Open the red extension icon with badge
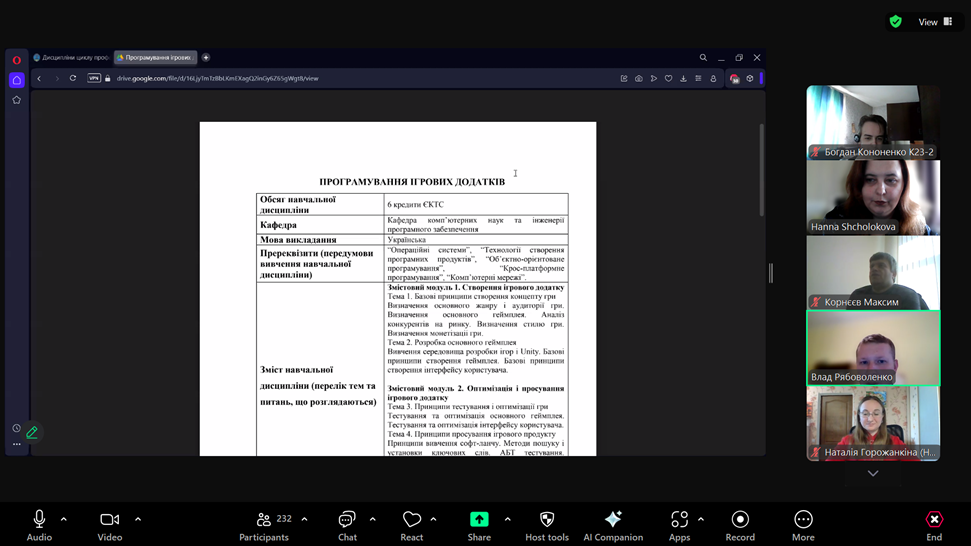The image size is (971, 546). (x=734, y=79)
